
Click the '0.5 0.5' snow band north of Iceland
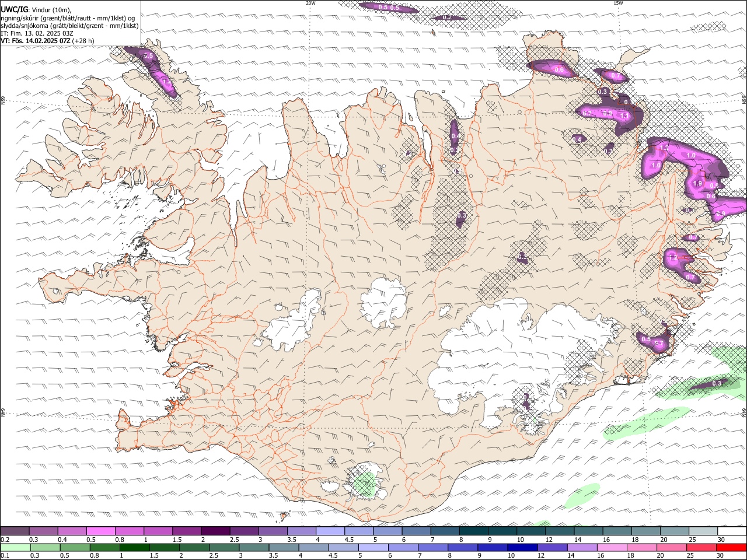389,8
